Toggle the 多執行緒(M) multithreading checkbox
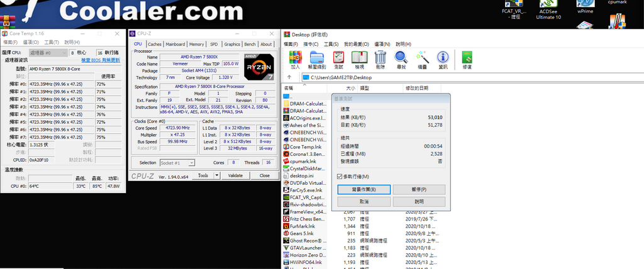This screenshot has height=269, width=644. 340,177
